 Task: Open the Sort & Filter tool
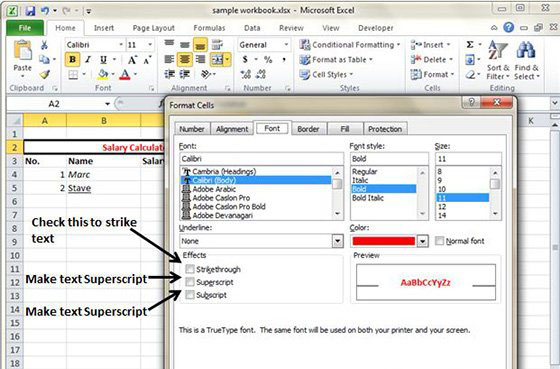click(x=498, y=60)
